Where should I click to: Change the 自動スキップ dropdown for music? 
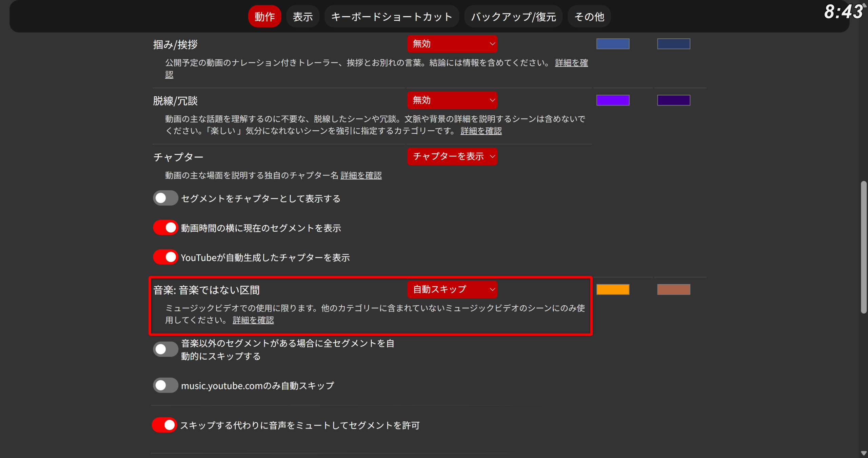pyautogui.click(x=452, y=289)
